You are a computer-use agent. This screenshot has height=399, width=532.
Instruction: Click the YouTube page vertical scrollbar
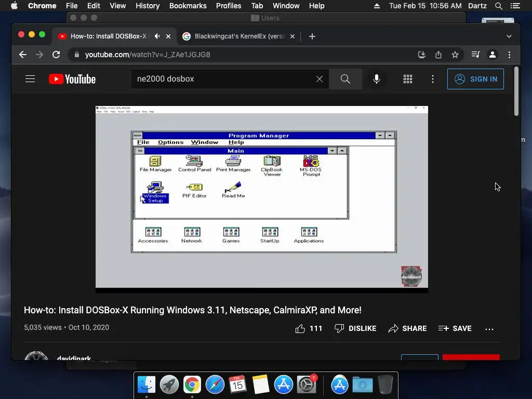point(516,91)
